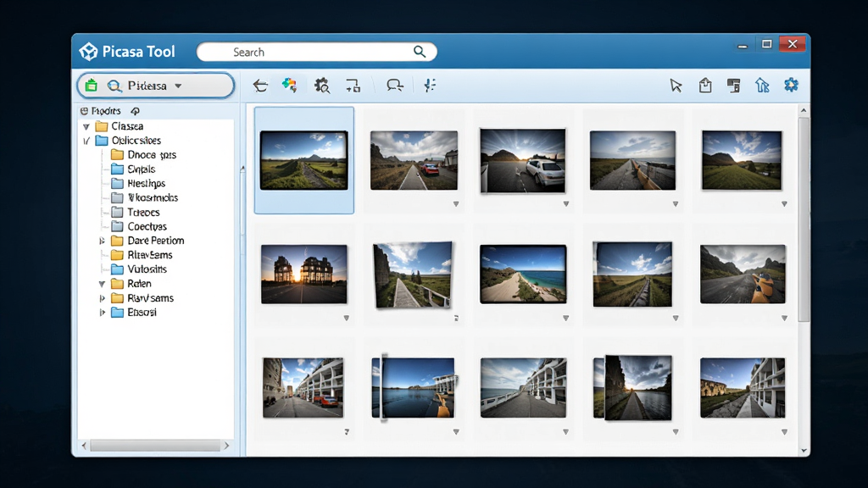868x488 pixels.
Task: Click the blue up-arrow home icon
Action: click(762, 86)
